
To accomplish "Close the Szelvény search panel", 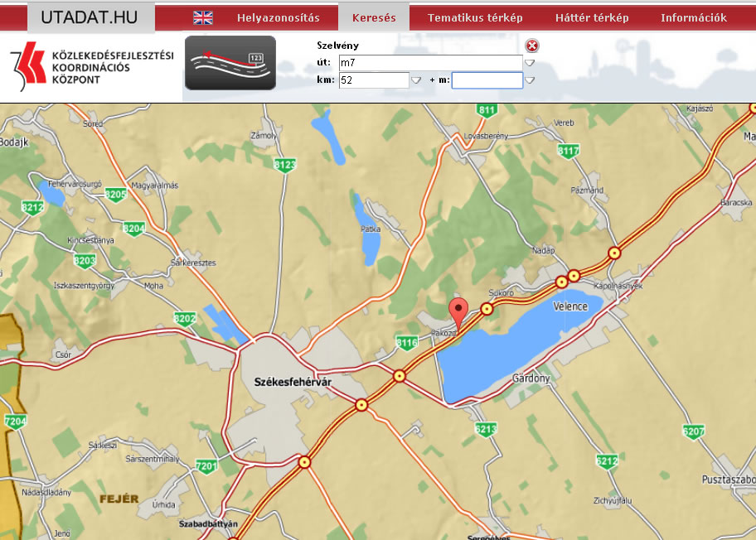I will (532, 46).
